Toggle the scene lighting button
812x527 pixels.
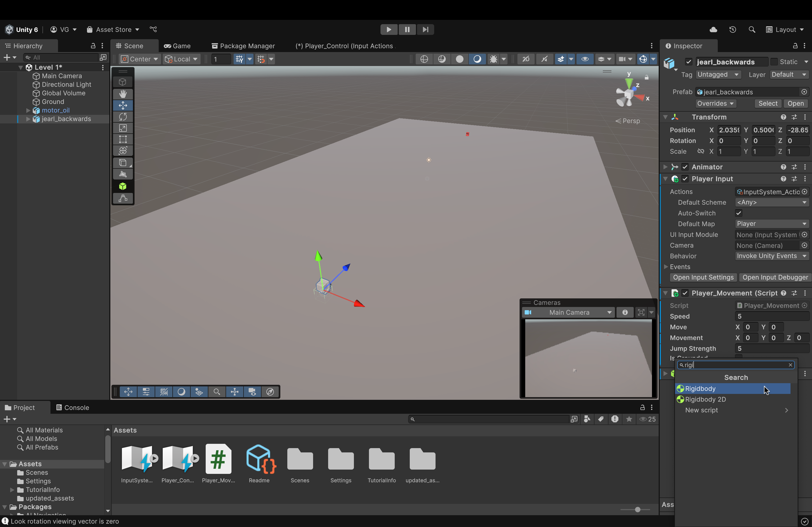[477, 59]
